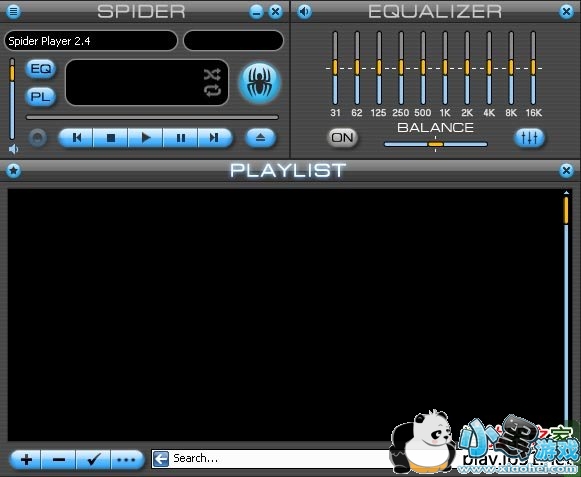Viewport: 581px width, 477px height.
Task: Add files with the plus button
Action: pyautogui.click(x=26, y=460)
